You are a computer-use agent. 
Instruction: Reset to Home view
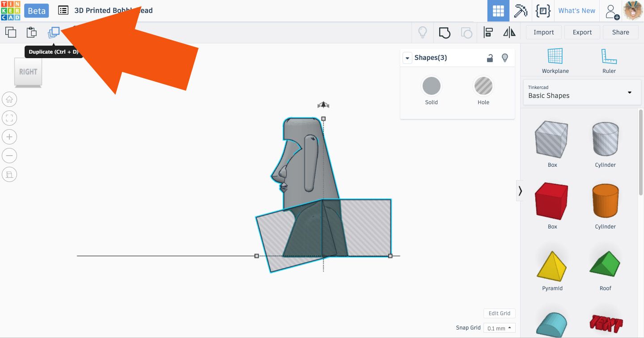9,99
